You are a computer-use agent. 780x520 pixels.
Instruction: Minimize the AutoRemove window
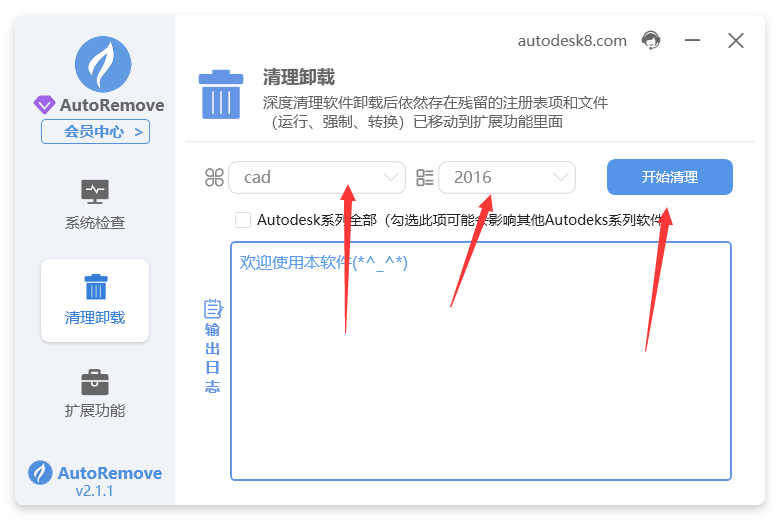tap(692, 41)
